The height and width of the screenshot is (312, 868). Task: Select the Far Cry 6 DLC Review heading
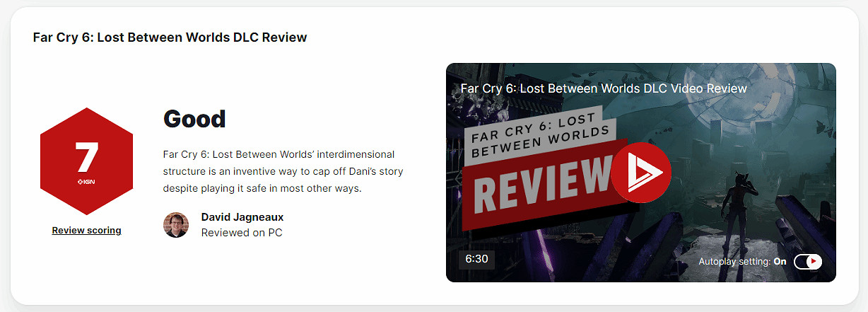tap(170, 37)
